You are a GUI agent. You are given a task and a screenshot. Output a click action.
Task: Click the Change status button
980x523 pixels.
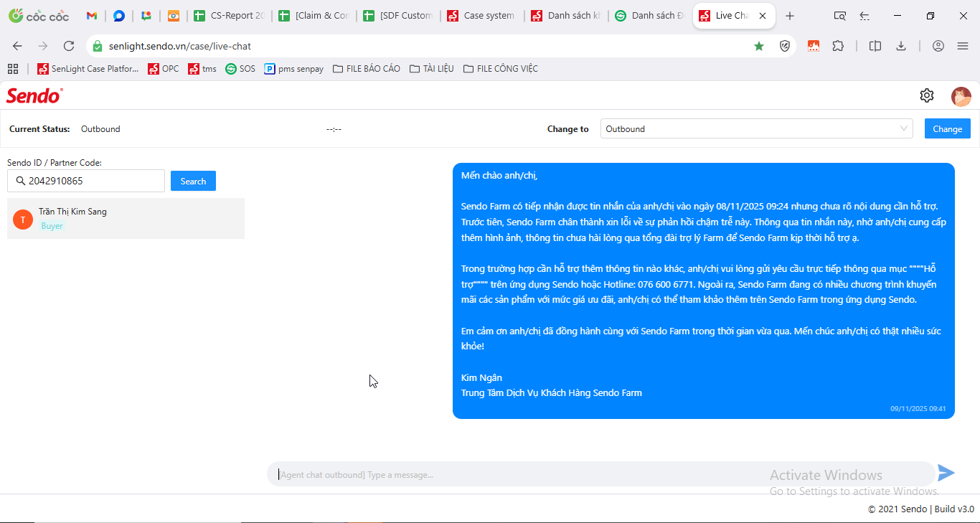tap(948, 129)
